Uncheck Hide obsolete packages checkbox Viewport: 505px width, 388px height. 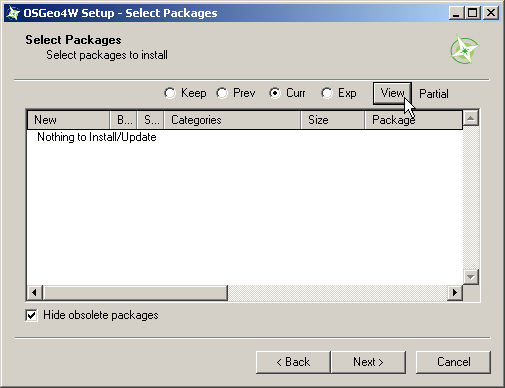pos(31,315)
